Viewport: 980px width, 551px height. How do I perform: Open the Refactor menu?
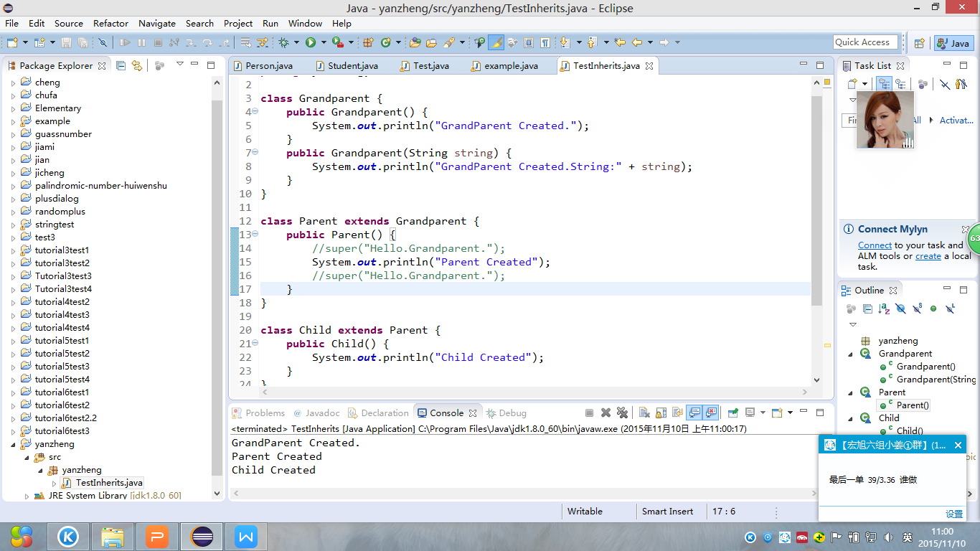[111, 23]
